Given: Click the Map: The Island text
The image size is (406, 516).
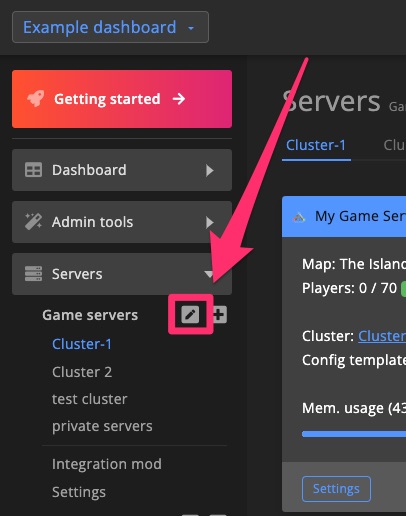Looking at the screenshot, I should (354, 264).
